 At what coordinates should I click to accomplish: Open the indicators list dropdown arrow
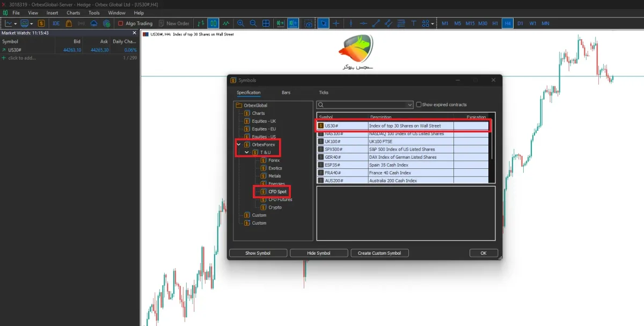click(32, 24)
